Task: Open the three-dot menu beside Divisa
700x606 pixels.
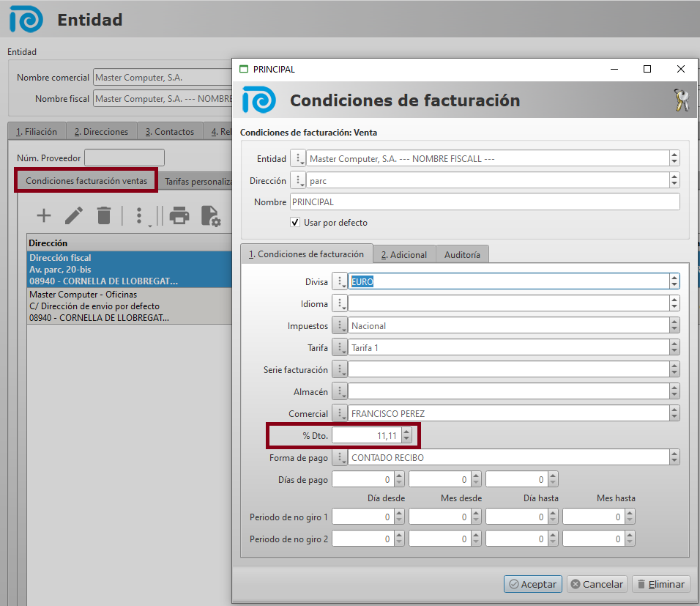Action: click(x=339, y=281)
